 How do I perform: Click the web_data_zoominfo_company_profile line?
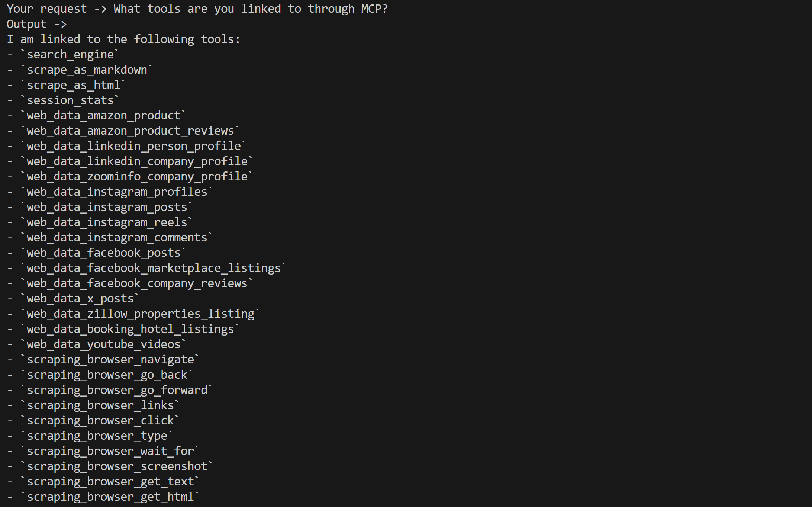coord(137,177)
